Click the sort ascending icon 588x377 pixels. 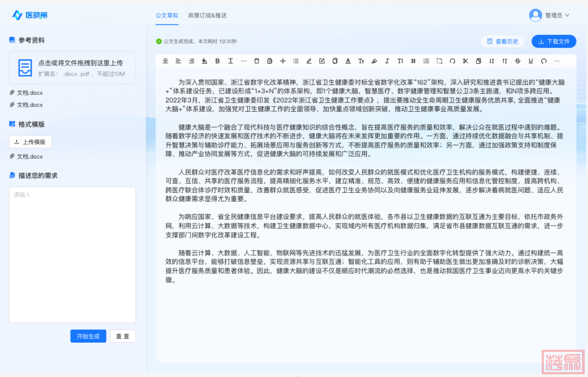pyautogui.click(x=492, y=61)
